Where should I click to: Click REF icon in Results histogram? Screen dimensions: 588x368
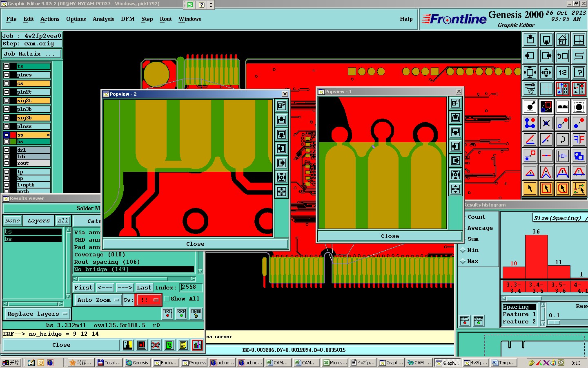(x=479, y=321)
